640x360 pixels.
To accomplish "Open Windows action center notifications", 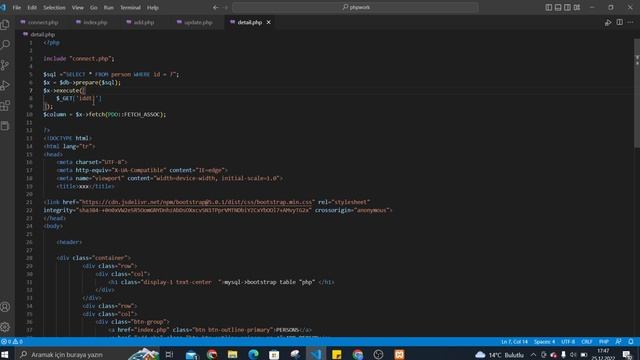I will coord(627,354).
